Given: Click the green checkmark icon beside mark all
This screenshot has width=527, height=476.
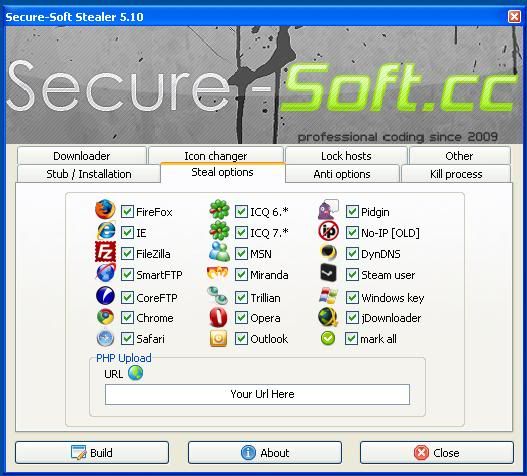Looking at the screenshot, I should tap(328, 338).
